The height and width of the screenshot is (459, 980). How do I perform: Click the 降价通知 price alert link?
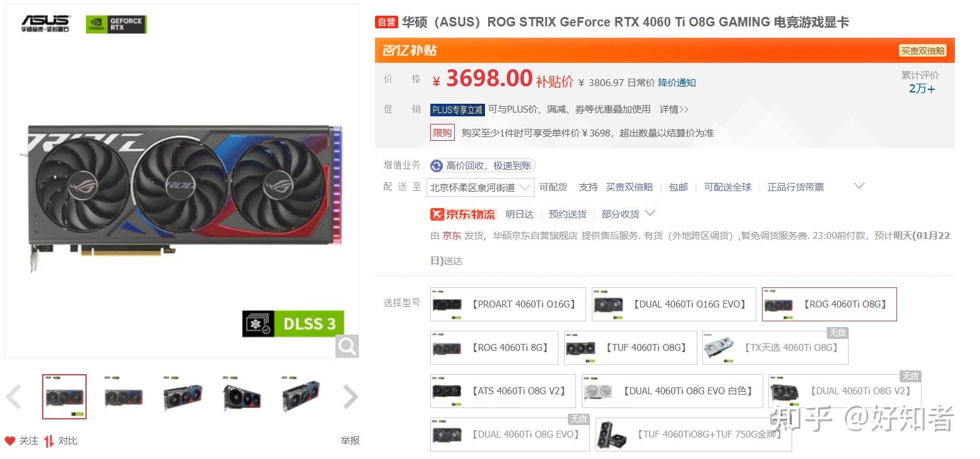click(x=677, y=83)
